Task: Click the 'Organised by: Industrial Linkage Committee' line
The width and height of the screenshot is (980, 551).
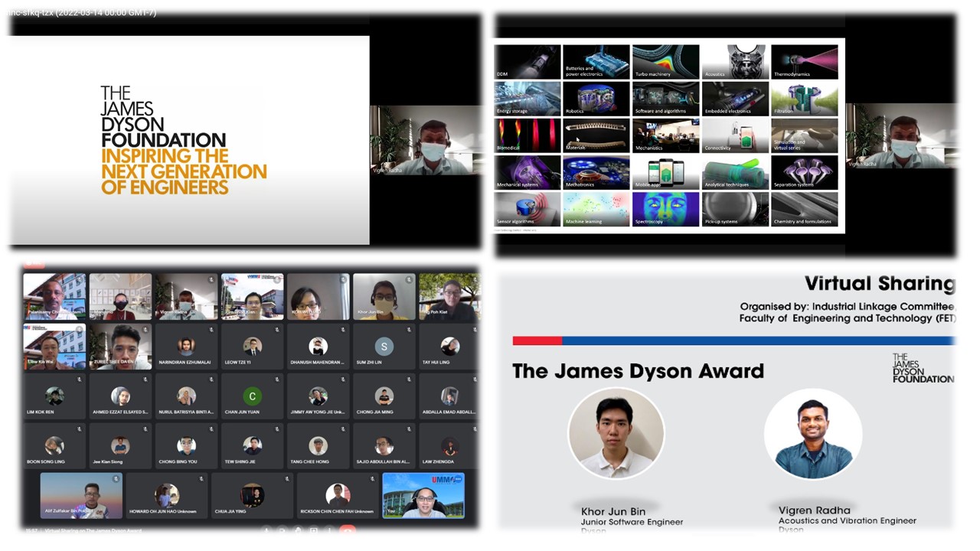Action: pos(848,307)
